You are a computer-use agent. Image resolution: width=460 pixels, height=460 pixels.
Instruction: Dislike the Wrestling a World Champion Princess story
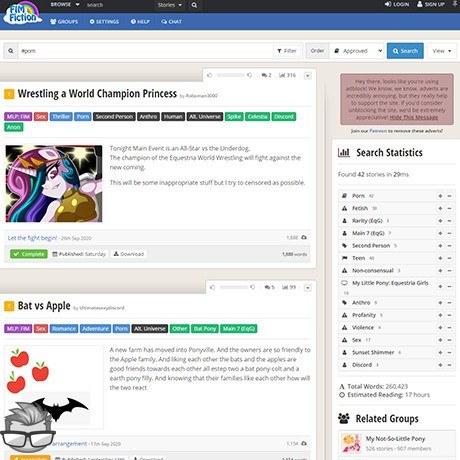[x=250, y=75]
